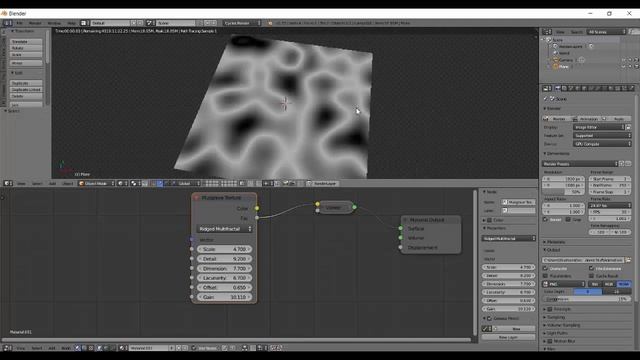Viewport: 640px width, 360px height.
Task: Toggle the Placeholders checkbox
Action: (x=545, y=276)
